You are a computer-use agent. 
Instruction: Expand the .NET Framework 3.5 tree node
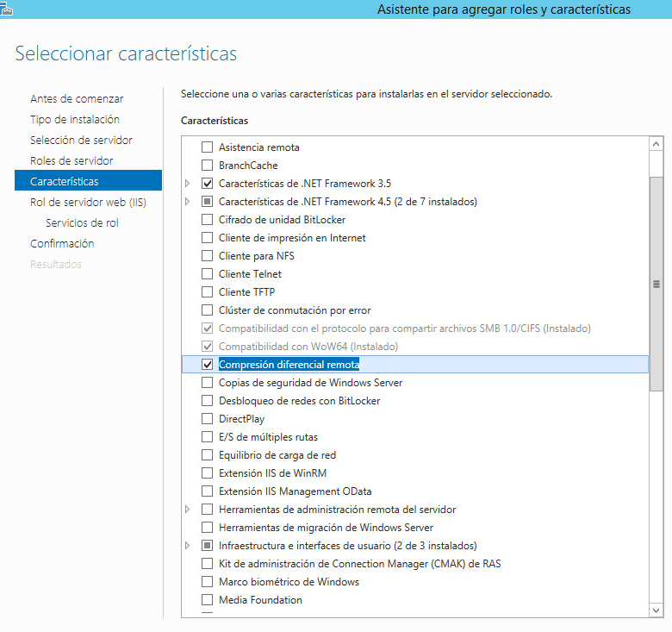[188, 184]
